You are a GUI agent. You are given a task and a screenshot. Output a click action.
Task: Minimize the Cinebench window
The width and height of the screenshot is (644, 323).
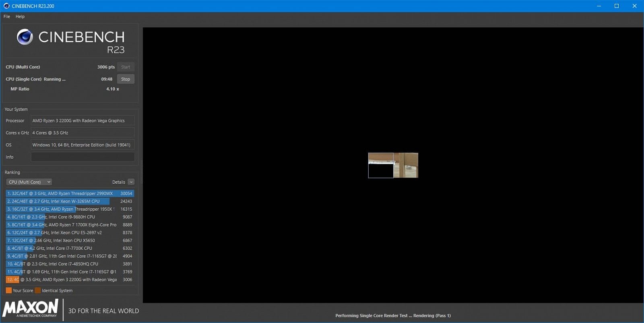(x=599, y=6)
